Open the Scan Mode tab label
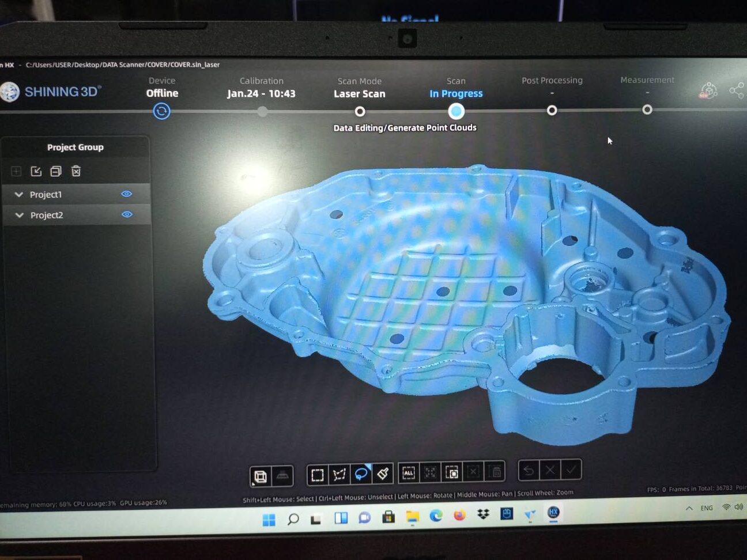This screenshot has height=560, width=747. point(360,81)
